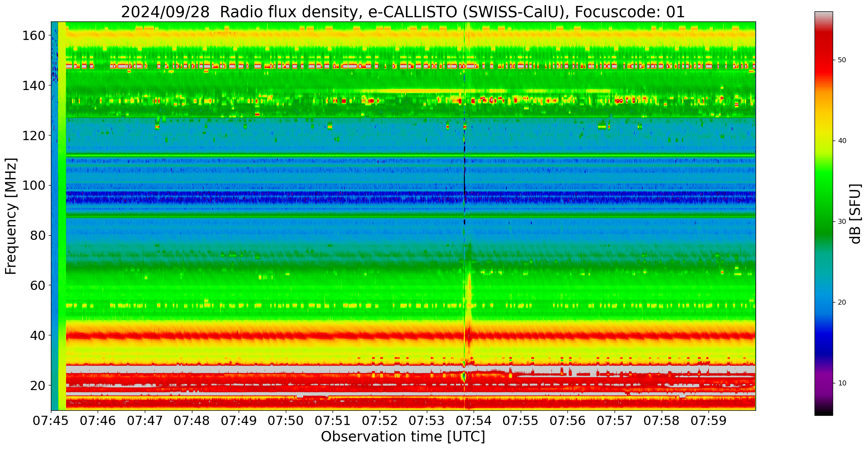
Task: Click the 'Observation time [UTC]' axis label
Action: pos(403,436)
